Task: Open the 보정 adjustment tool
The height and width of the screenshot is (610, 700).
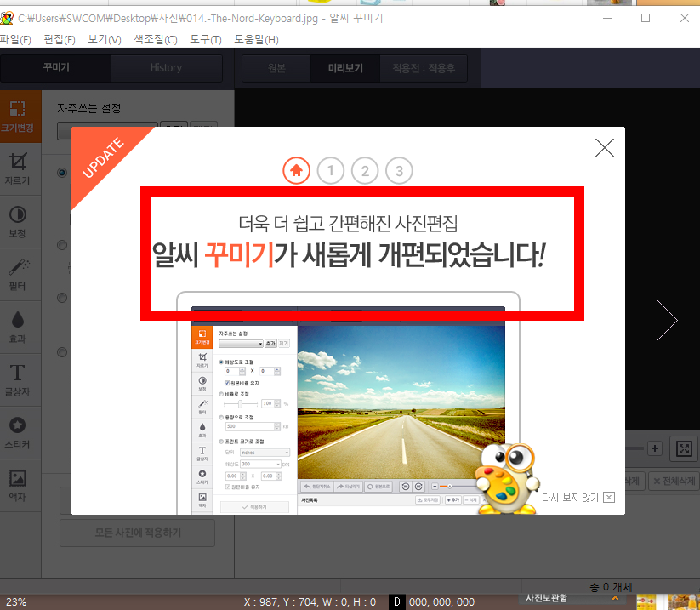Action: tap(18, 222)
